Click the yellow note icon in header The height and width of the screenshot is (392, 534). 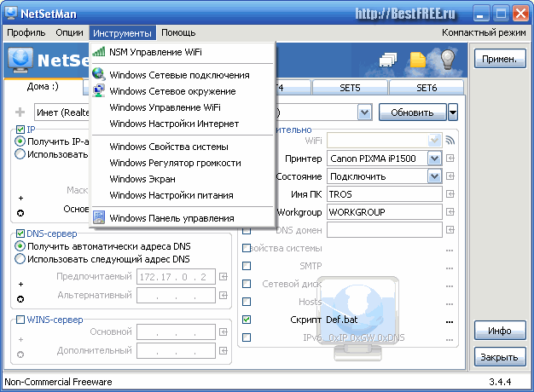[x=417, y=60]
